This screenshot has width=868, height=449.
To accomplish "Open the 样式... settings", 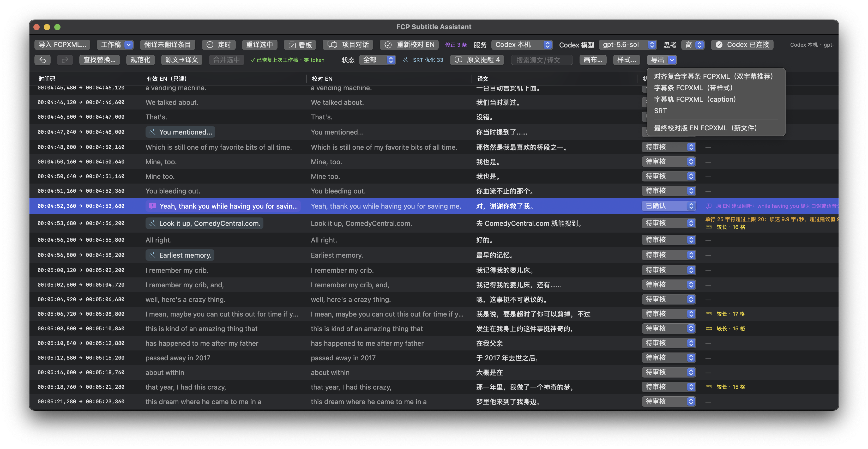I will pyautogui.click(x=626, y=60).
